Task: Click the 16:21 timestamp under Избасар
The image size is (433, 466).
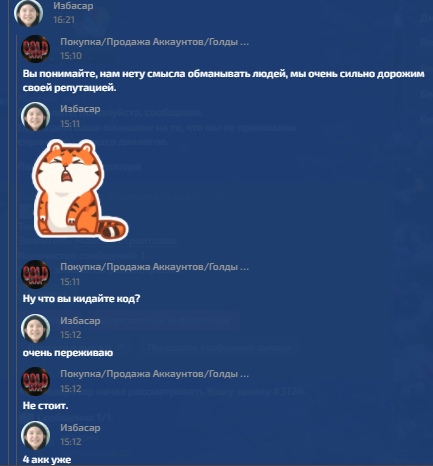Action: [64, 20]
